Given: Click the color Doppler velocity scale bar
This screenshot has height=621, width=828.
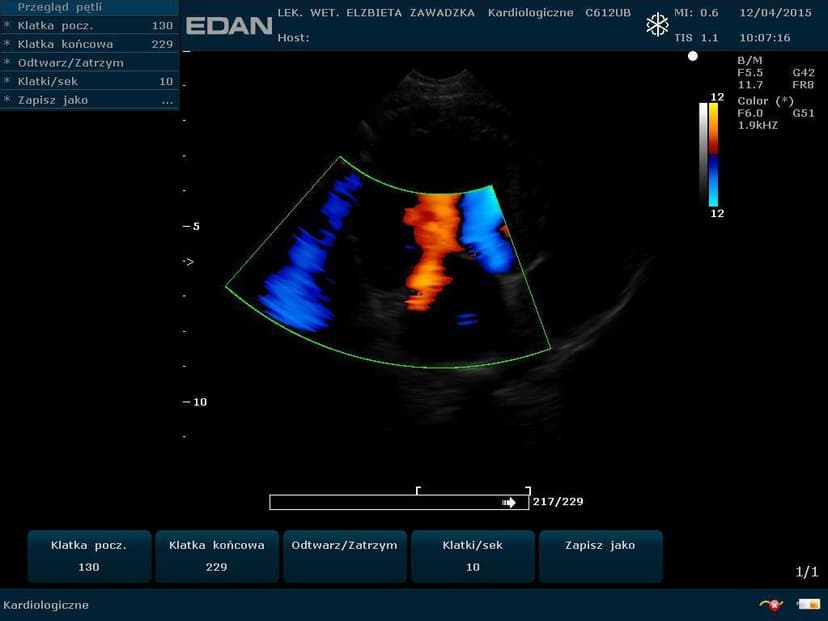Looking at the screenshot, I should [713, 154].
